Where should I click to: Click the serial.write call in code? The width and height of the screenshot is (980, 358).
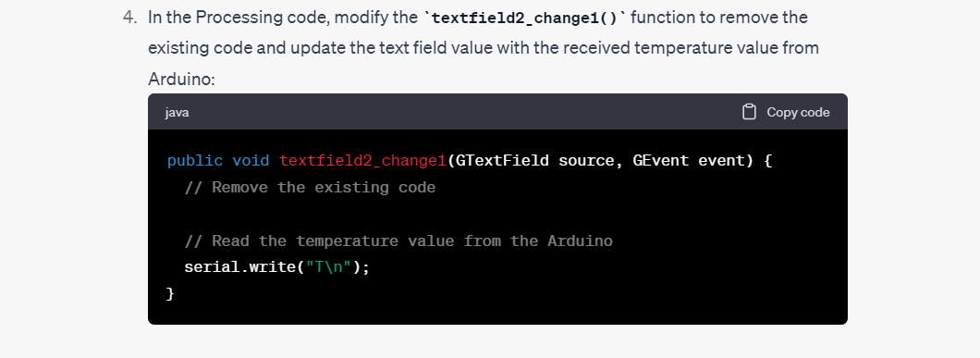(240, 267)
